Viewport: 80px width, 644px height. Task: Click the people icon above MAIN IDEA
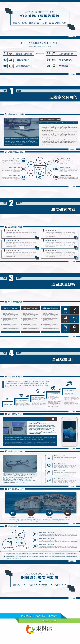(7, 399)
